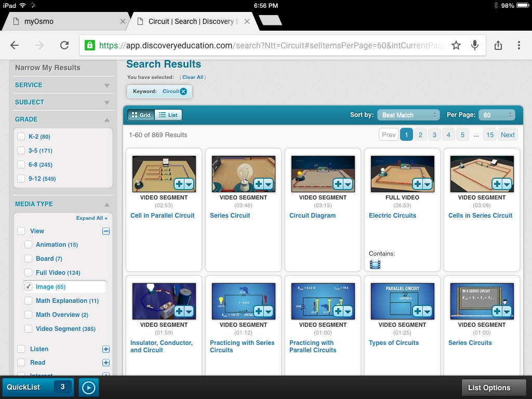Add Insulator, Conductor, and Circuit with plus icon
Viewport: 532px width, 399px height.
179,312
